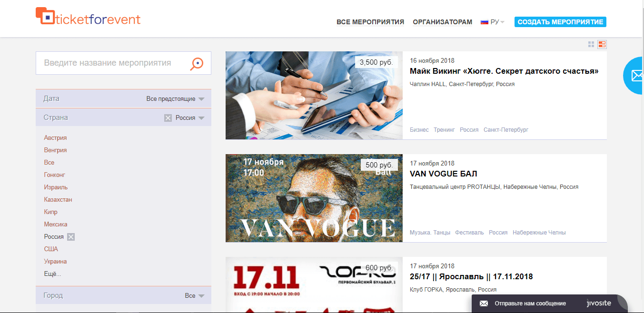Click the ticketforevent logo

pos(88,17)
